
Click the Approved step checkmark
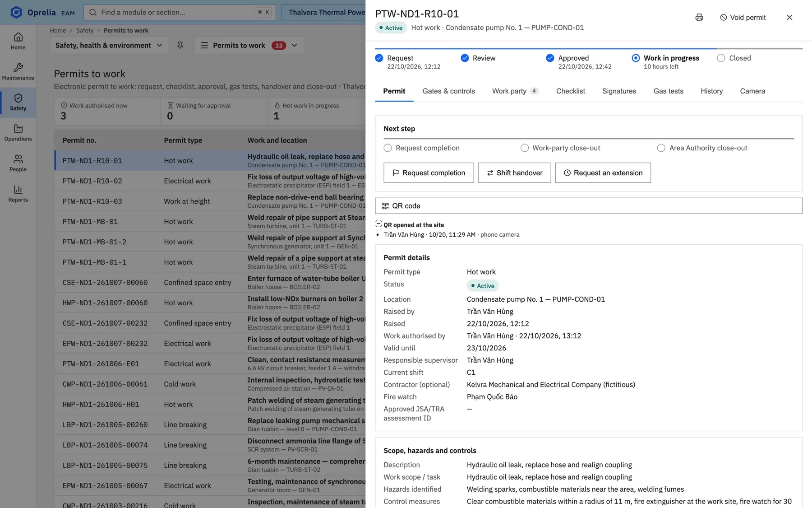tap(550, 58)
